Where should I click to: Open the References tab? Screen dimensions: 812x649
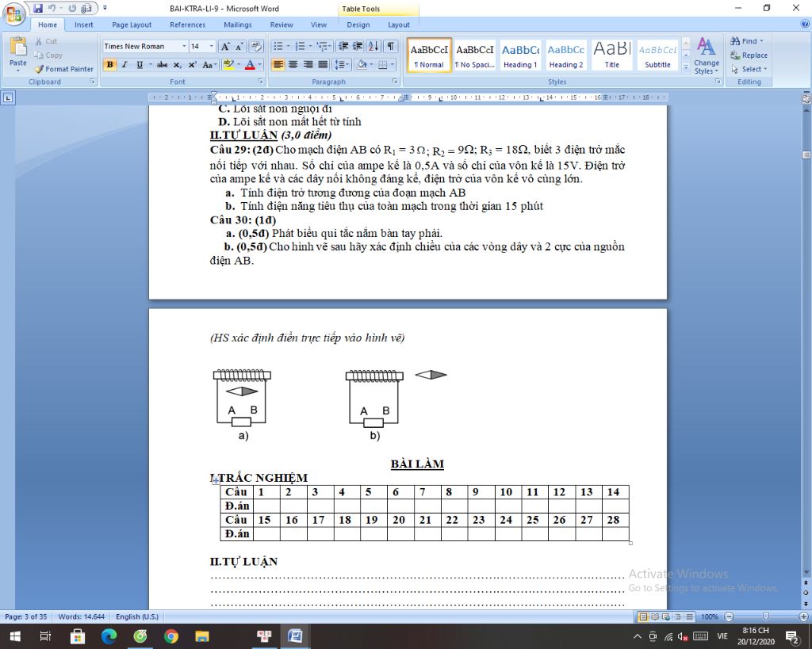pyautogui.click(x=187, y=25)
